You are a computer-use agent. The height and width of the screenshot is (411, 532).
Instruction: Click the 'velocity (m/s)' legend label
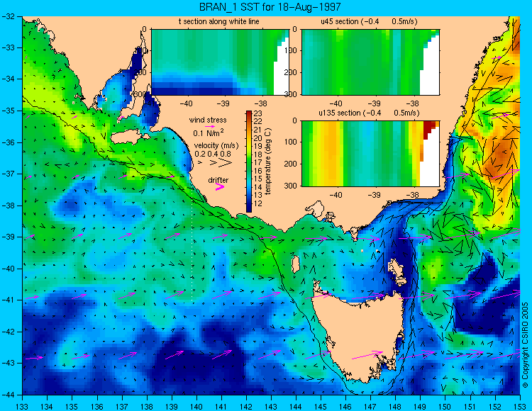click(x=216, y=146)
